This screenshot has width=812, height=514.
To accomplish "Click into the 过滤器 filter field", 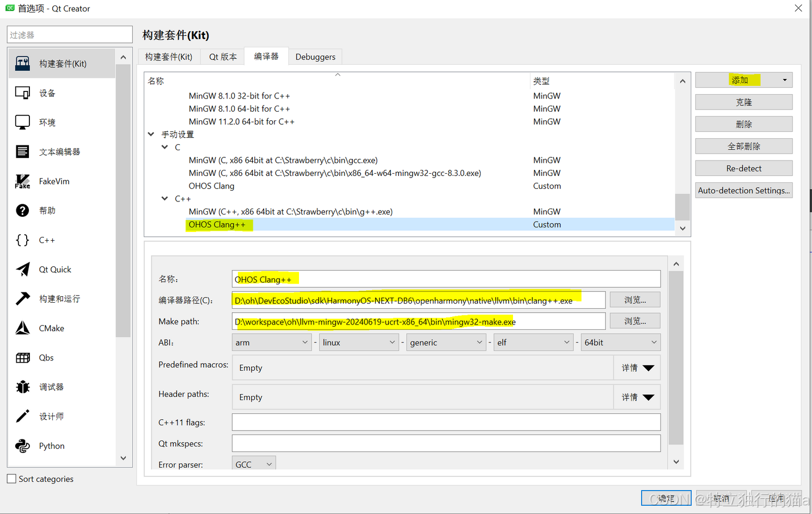I will (x=70, y=34).
